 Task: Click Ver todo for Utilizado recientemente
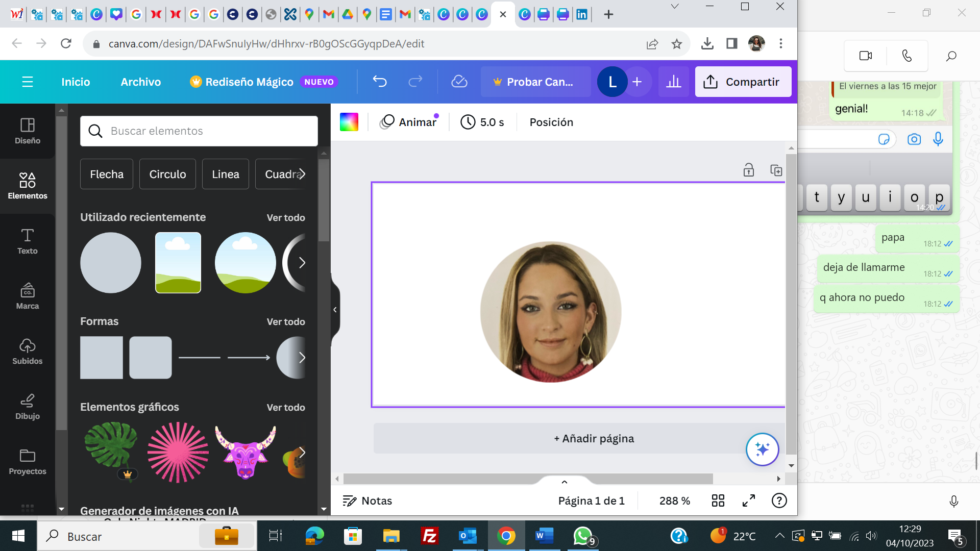pyautogui.click(x=286, y=218)
